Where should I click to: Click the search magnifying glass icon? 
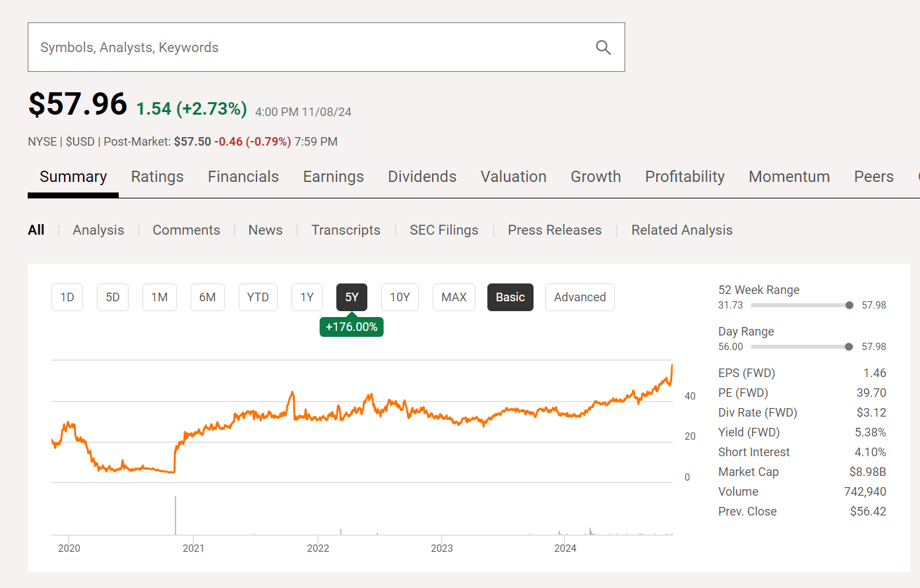603,47
